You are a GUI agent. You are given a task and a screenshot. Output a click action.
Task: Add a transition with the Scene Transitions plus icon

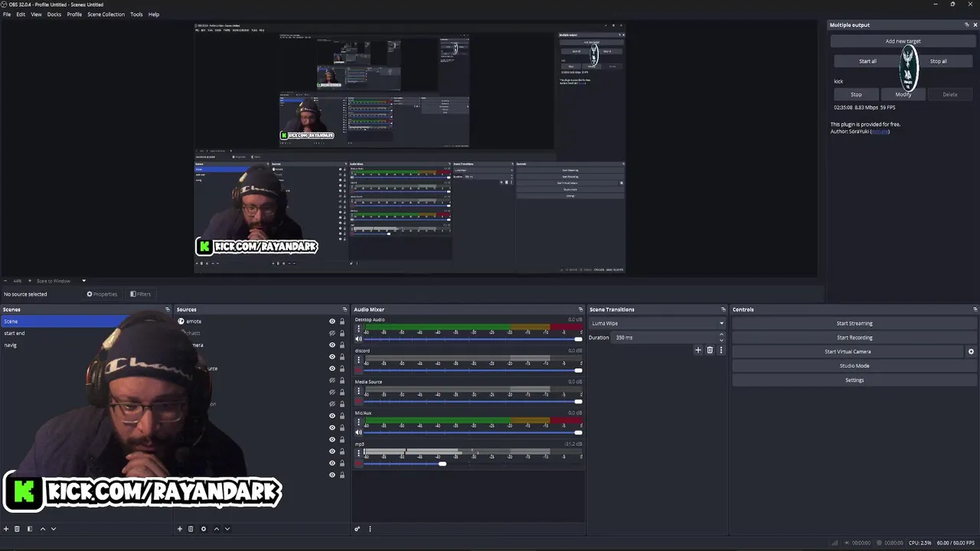697,350
